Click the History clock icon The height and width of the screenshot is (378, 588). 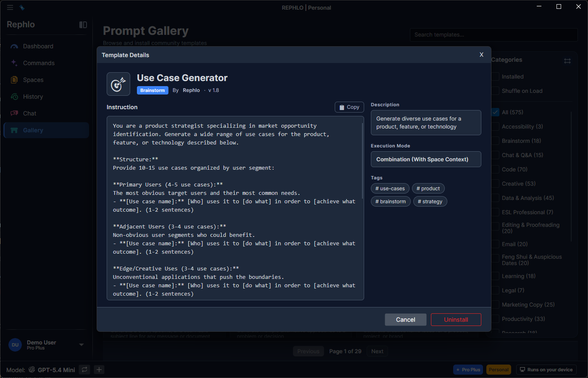click(x=14, y=97)
